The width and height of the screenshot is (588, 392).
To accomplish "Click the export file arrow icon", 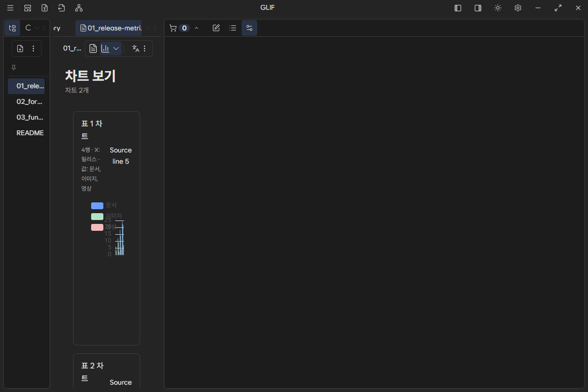I will coord(61,8).
